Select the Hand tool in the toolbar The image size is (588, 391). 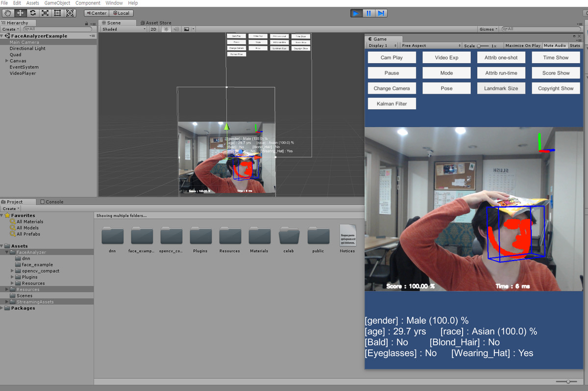(x=8, y=13)
